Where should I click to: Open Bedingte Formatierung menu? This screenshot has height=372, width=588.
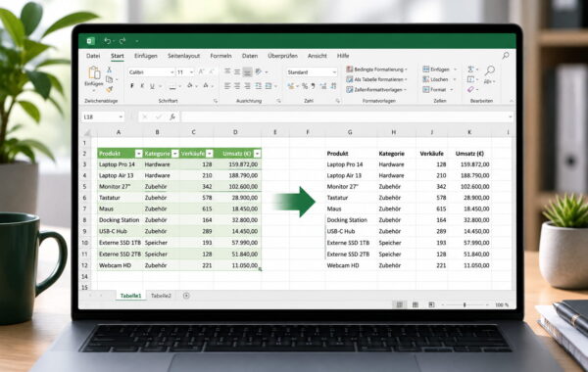(x=376, y=70)
